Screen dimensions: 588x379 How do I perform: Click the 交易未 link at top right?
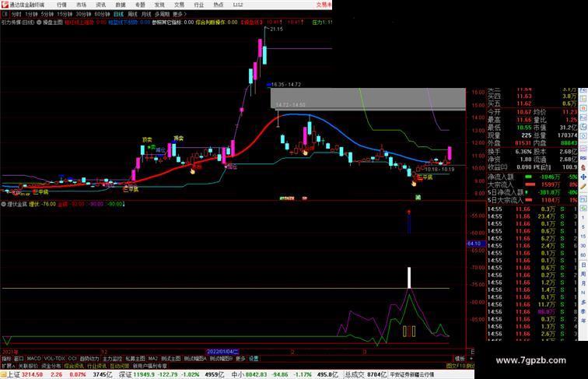(324, 5)
